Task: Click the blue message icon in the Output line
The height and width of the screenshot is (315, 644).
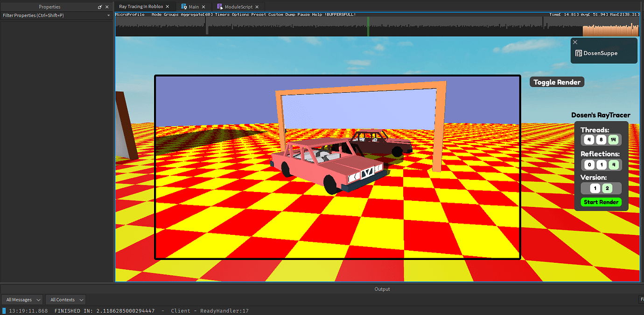Action: click(x=3, y=311)
